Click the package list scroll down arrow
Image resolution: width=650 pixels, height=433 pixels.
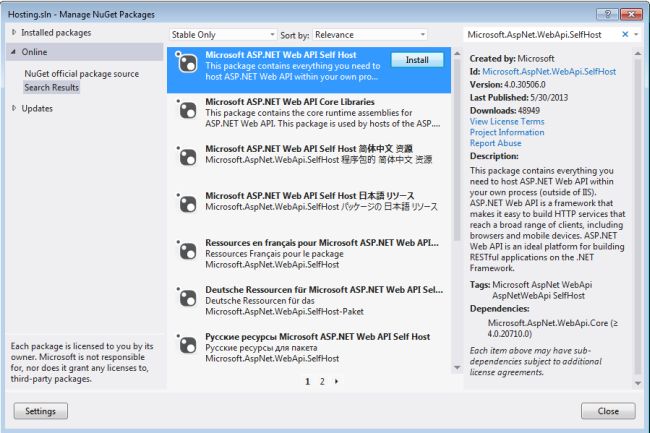click(457, 367)
